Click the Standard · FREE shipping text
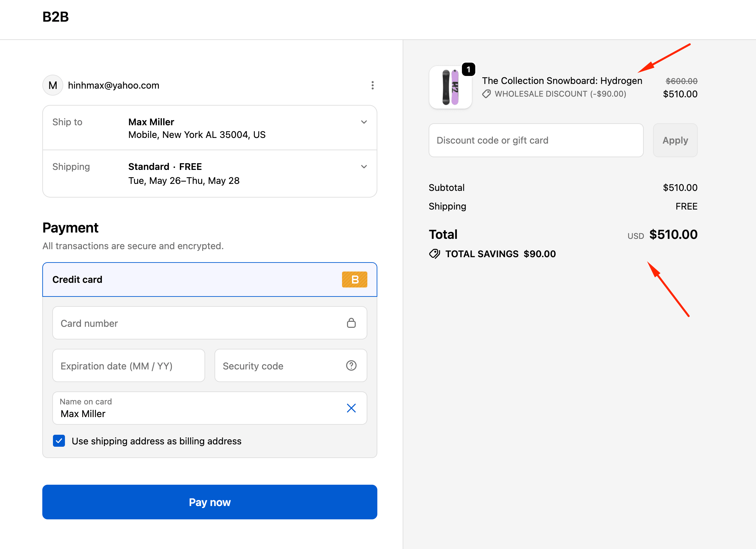 (165, 167)
